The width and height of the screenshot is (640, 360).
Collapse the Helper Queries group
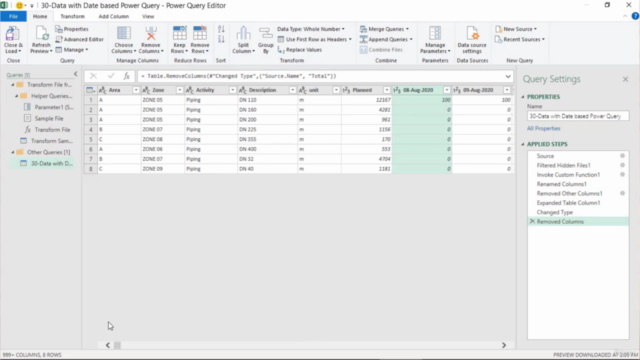coord(16,96)
